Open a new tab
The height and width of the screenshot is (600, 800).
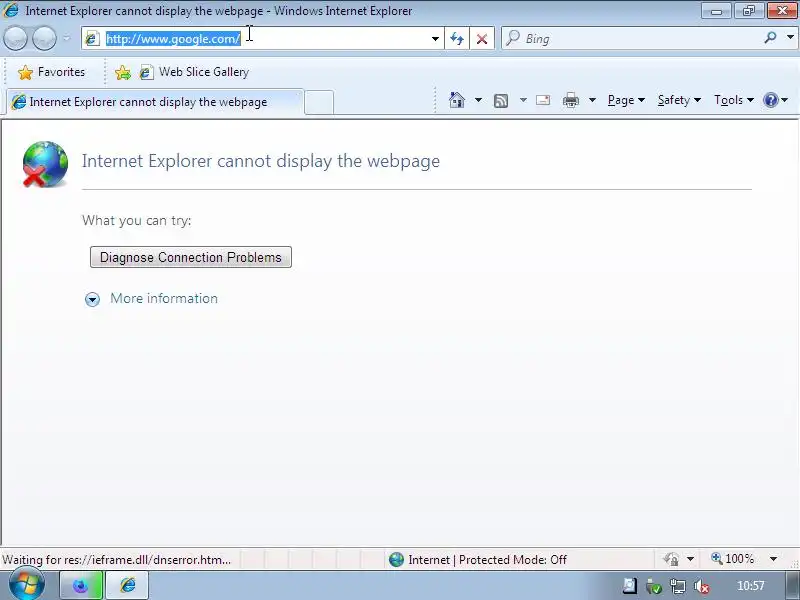point(319,102)
